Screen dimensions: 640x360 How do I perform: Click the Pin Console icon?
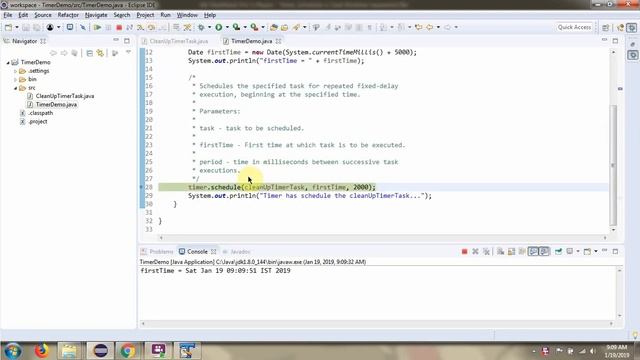pyautogui.click(x=558, y=251)
